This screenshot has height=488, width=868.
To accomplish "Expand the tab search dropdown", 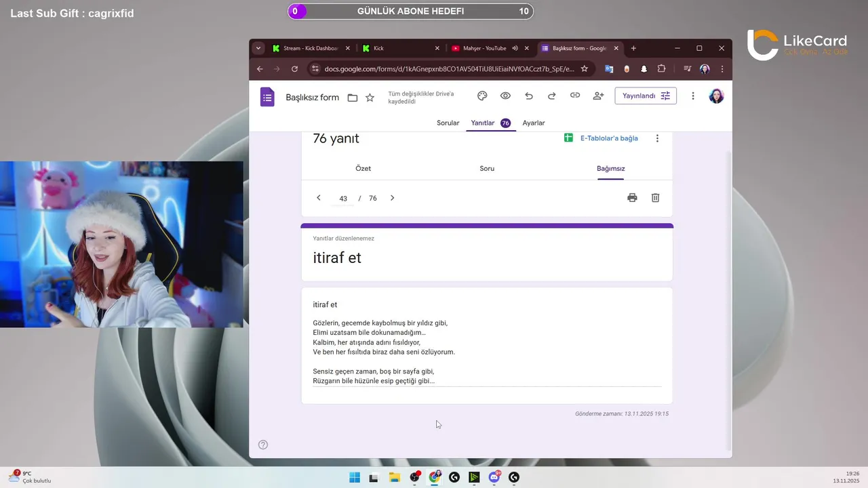I will (x=258, y=48).
